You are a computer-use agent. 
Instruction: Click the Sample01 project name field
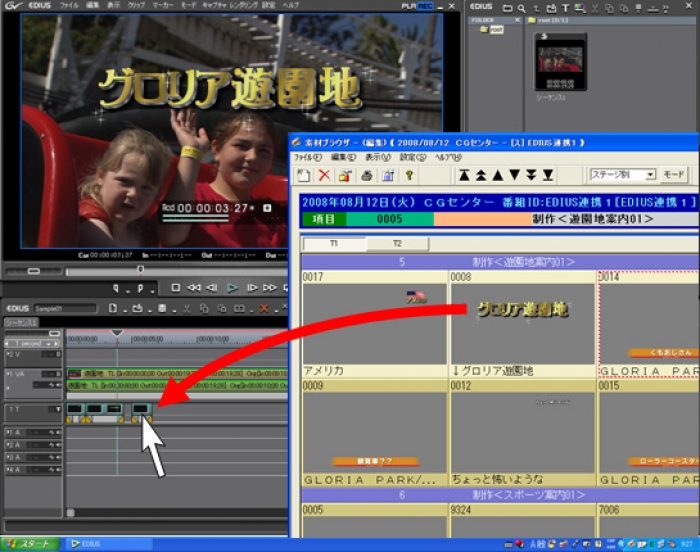pos(65,309)
